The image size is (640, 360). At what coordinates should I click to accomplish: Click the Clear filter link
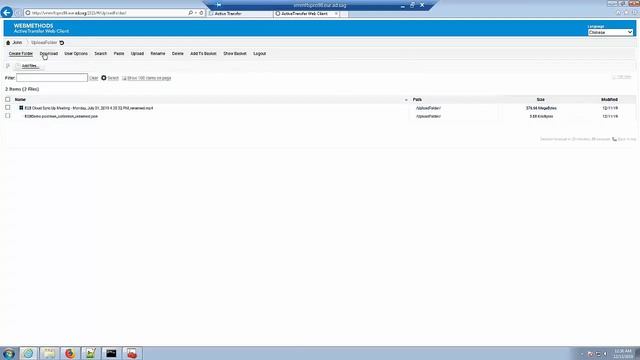pyautogui.click(x=93, y=78)
